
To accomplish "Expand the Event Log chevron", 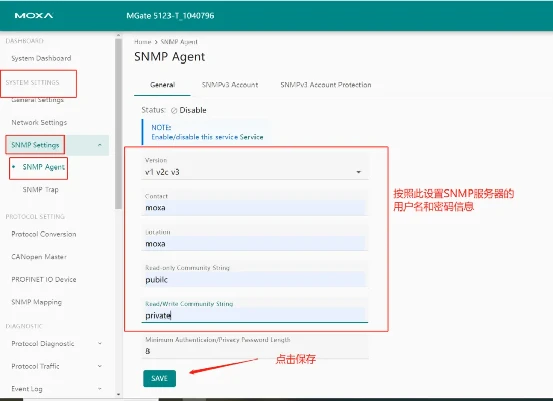I will coord(100,389).
